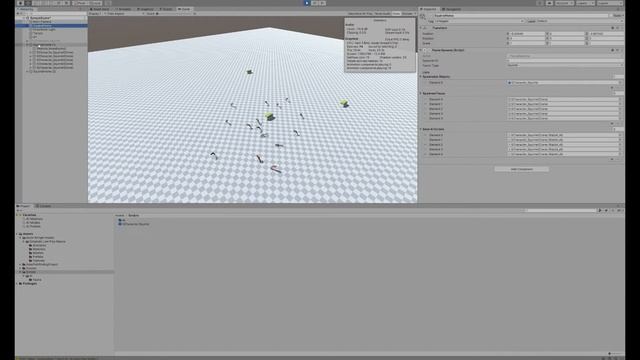Switch to the Project tab
This screenshot has width=640, height=360.
click(24, 206)
